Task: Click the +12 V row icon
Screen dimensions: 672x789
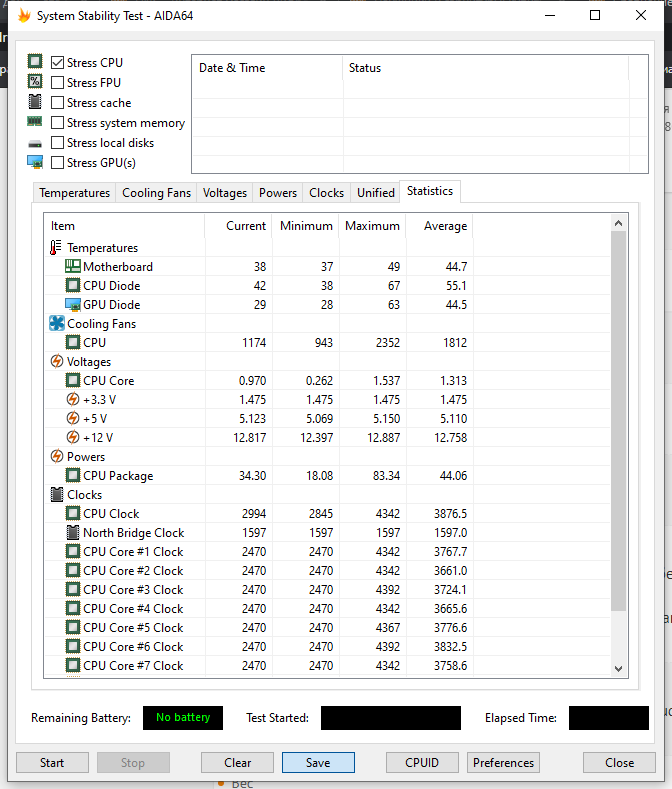Action: (73, 437)
